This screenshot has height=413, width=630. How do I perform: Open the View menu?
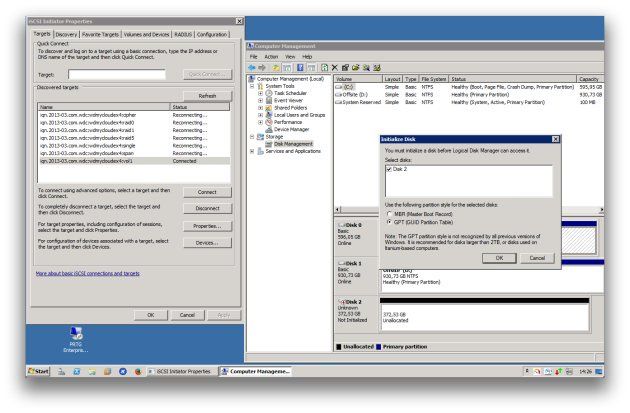[x=290, y=57]
